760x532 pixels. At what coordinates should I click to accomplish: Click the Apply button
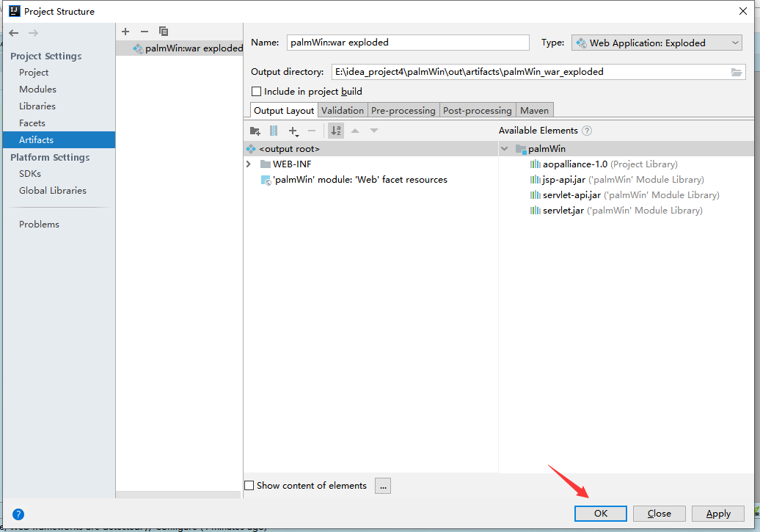coord(718,514)
